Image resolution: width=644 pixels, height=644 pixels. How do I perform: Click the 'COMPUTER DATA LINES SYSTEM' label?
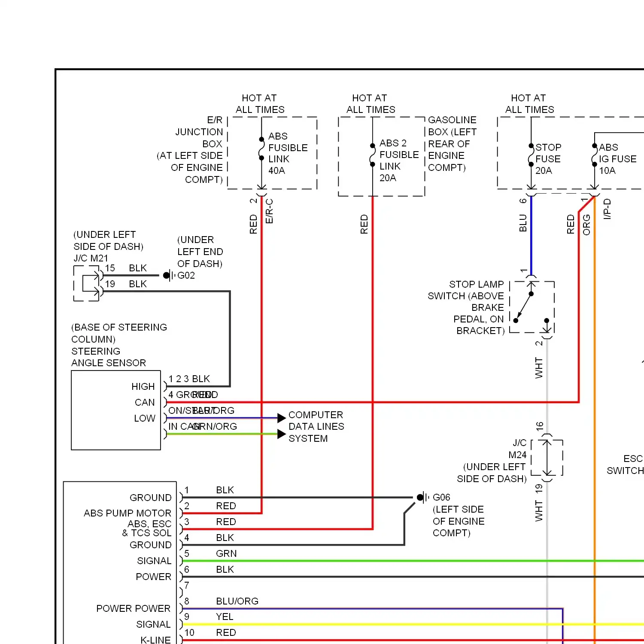point(316,426)
